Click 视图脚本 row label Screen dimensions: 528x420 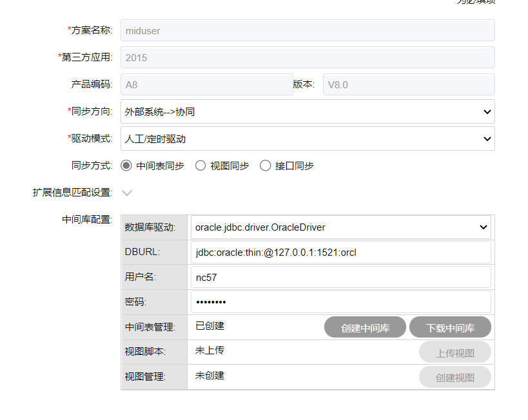pos(145,351)
